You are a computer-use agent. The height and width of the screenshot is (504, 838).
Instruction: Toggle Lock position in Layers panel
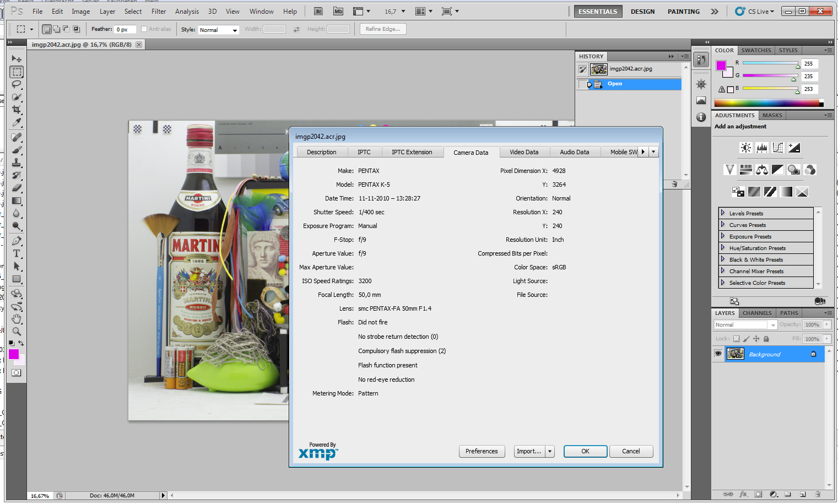pos(756,339)
